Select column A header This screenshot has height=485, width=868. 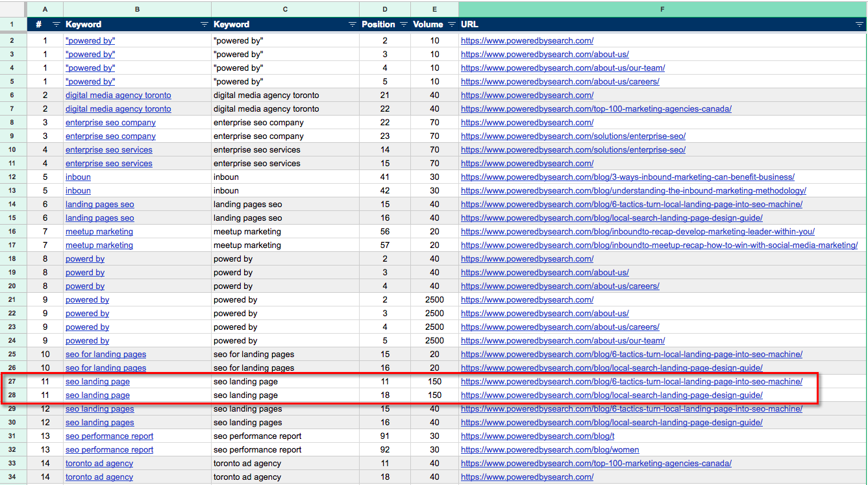[x=45, y=9]
